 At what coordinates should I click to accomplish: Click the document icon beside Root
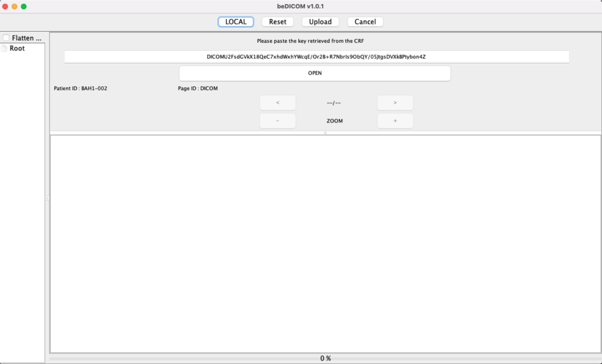coord(5,48)
